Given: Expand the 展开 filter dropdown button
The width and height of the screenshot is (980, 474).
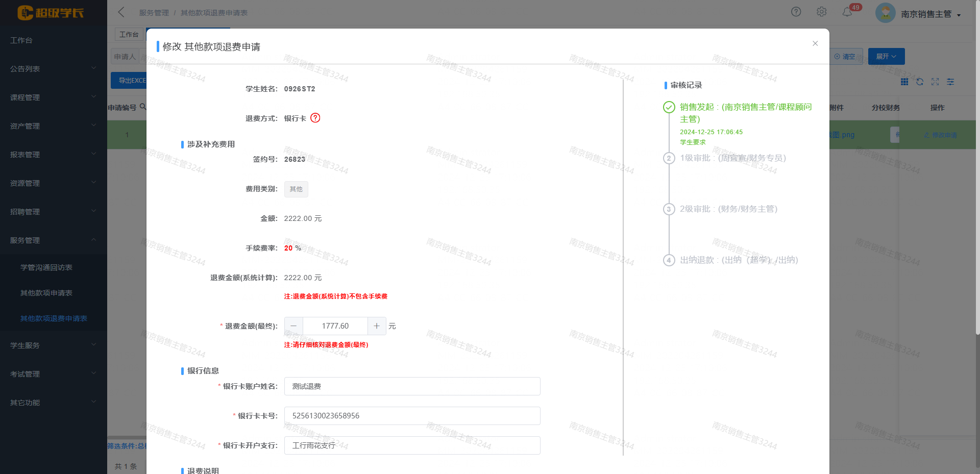Looking at the screenshot, I should point(886,57).
